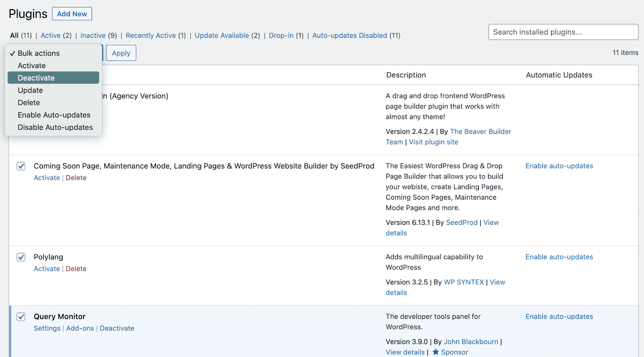This screenshot has height=357, width=644.
Task: Uncheck the SeedProd plugin checkbox
Action: pos(21,166)
